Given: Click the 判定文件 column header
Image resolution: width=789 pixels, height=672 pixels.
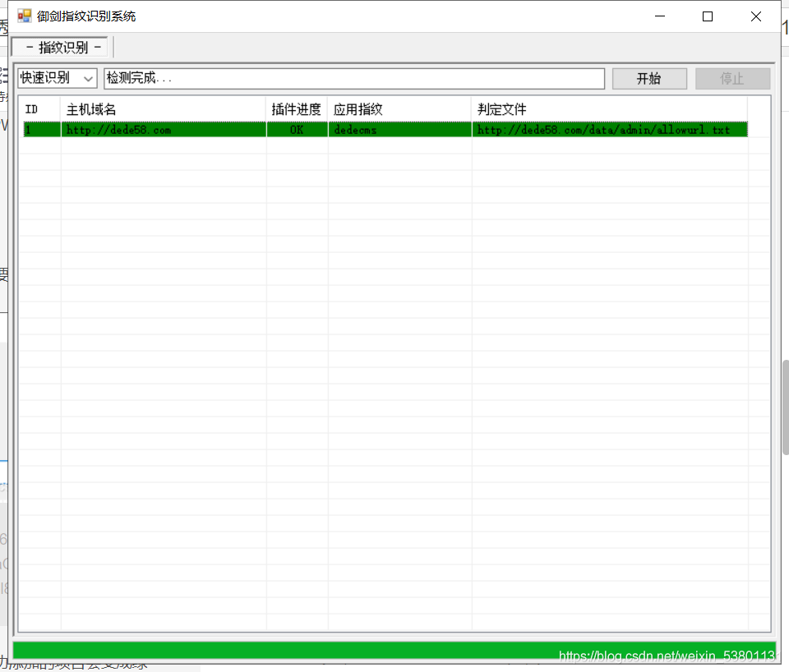Looking at the screenshot, I should (x=609, y=109).
